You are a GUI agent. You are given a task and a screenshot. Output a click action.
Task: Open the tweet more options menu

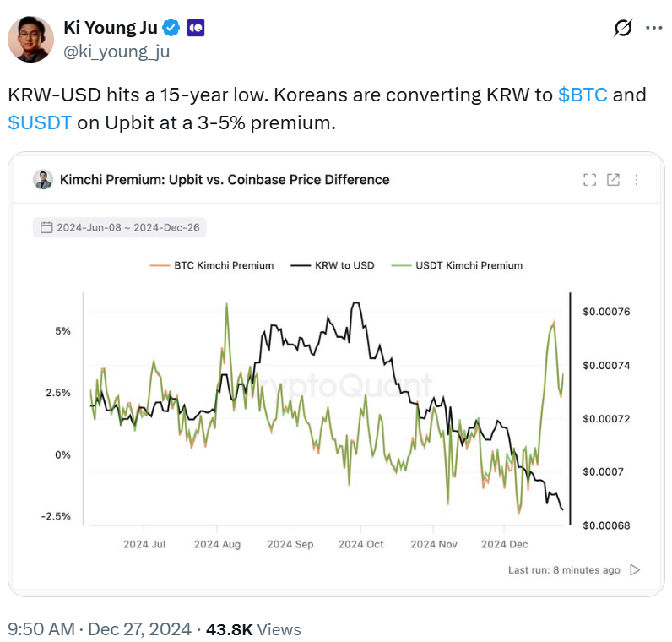pos(653,28)
